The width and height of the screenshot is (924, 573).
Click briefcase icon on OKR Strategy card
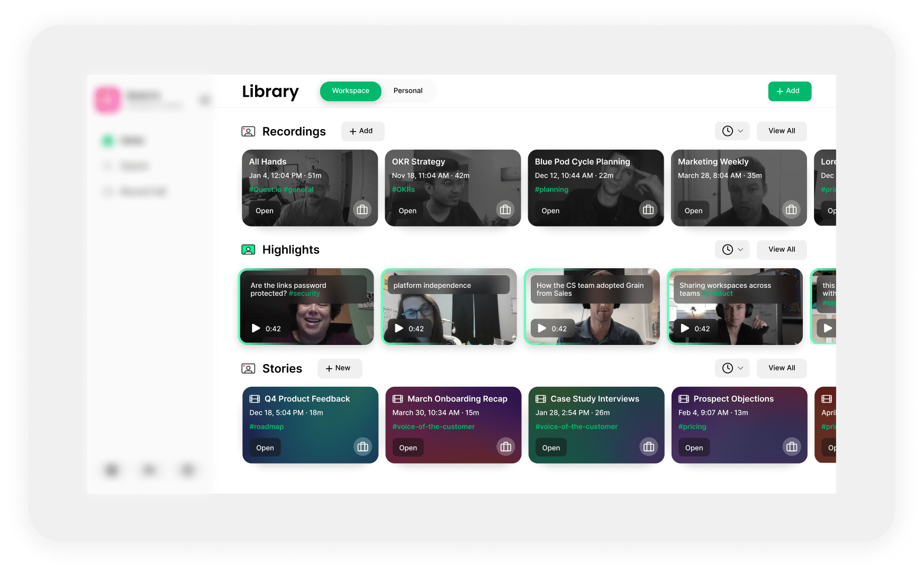point(505,210)
